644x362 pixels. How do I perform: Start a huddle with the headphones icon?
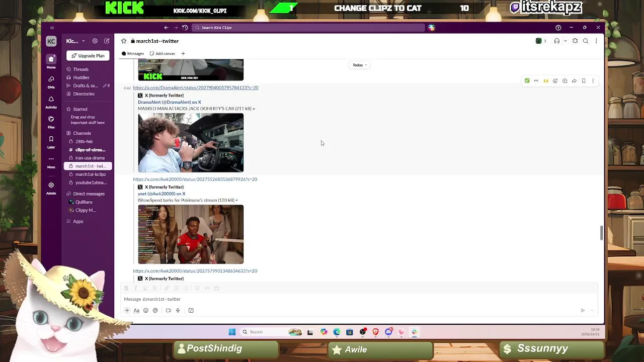[x=556, y=41]
